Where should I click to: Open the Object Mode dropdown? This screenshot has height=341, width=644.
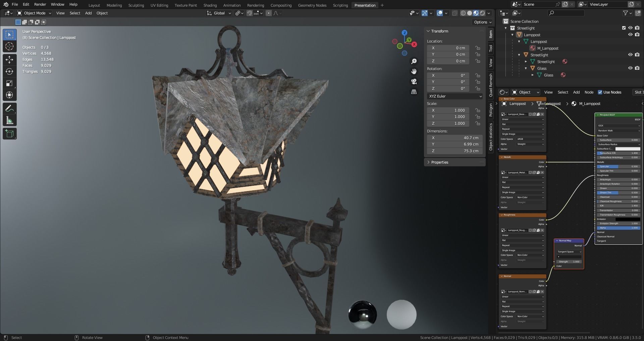tap(34, 13)
